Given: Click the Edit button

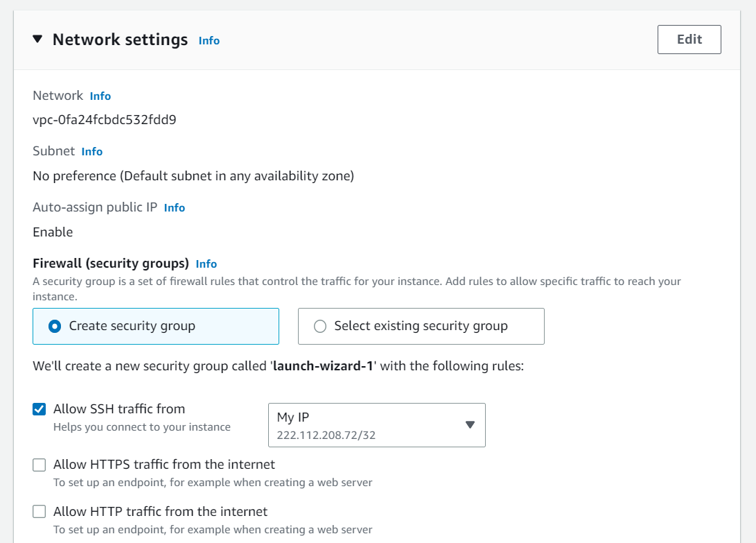Looking at the screenshot, I should coord(689,40).
